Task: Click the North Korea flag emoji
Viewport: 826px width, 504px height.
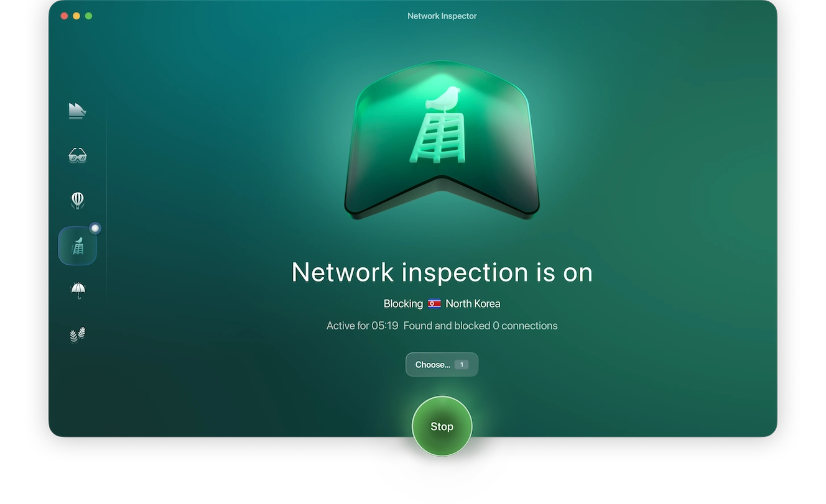Action: coord(434,304)
